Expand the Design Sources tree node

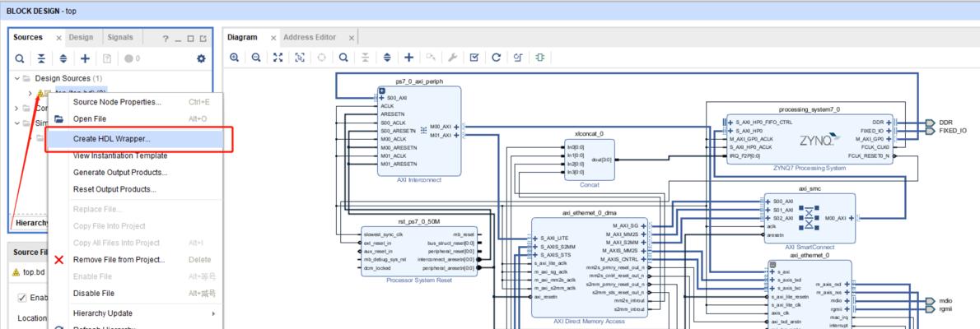tap(17, 79)
